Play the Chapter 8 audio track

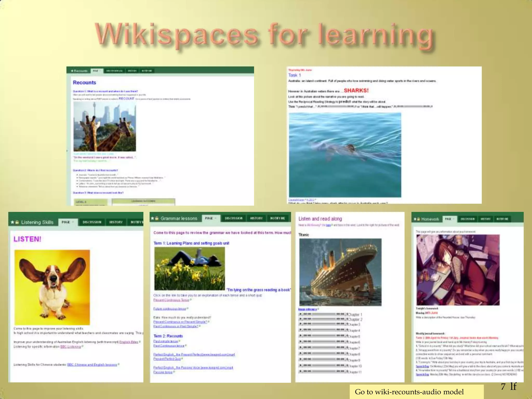(301, 353)
